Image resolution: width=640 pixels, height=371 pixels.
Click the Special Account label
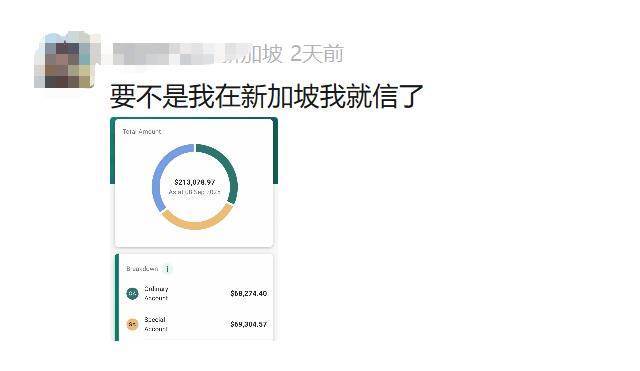tap(156, 324)
